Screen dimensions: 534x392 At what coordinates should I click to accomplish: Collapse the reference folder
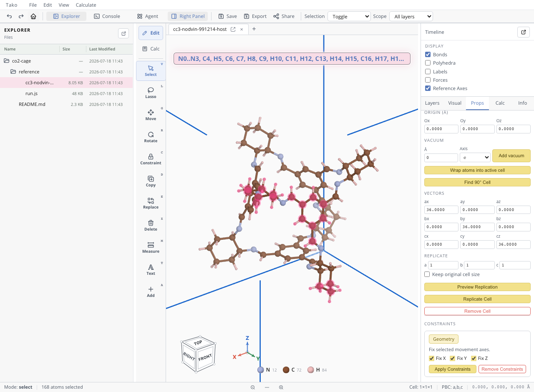tap(13, 72)
